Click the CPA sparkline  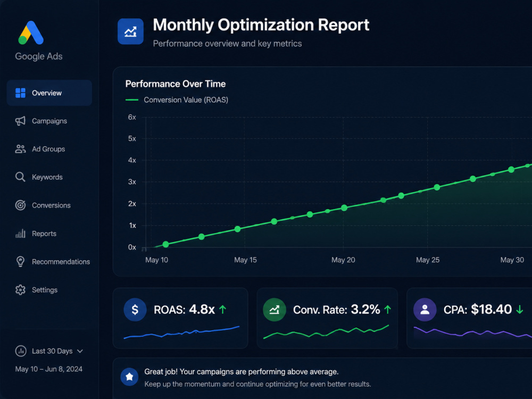point(473,332)
